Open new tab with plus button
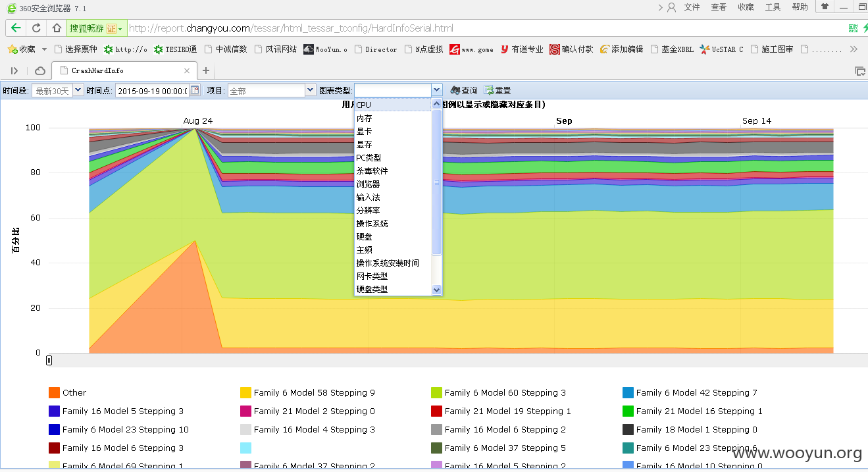This screenshot has width=868, height=472. [206, 70]
